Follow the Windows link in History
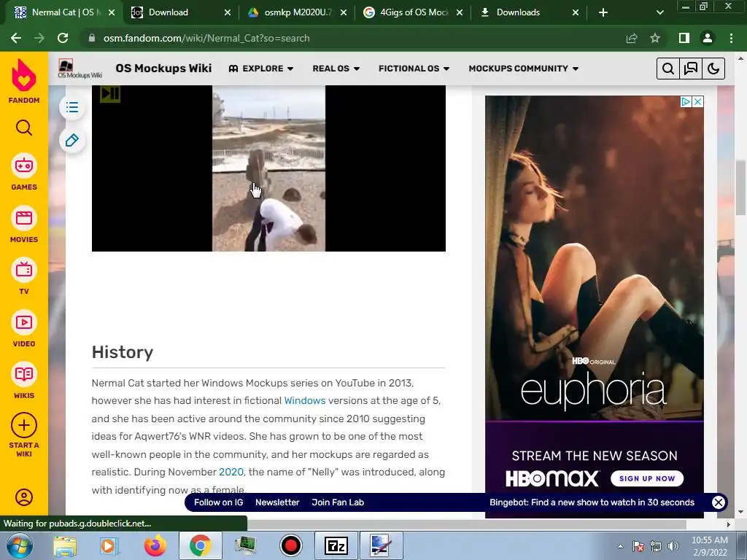 (x=304, y=400)
